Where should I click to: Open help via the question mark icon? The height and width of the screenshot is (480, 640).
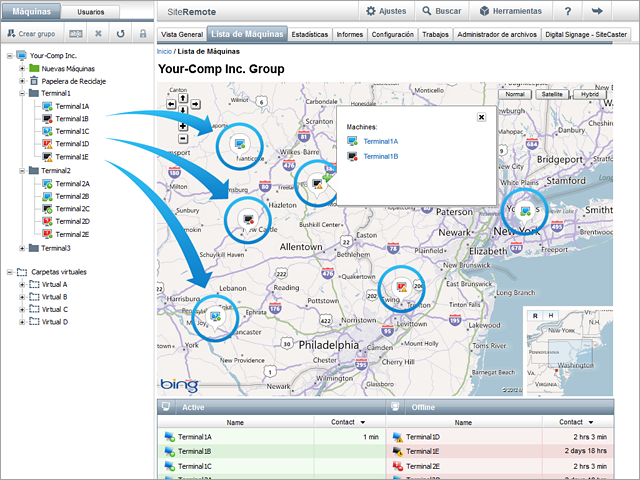click(x=568, y=11)
